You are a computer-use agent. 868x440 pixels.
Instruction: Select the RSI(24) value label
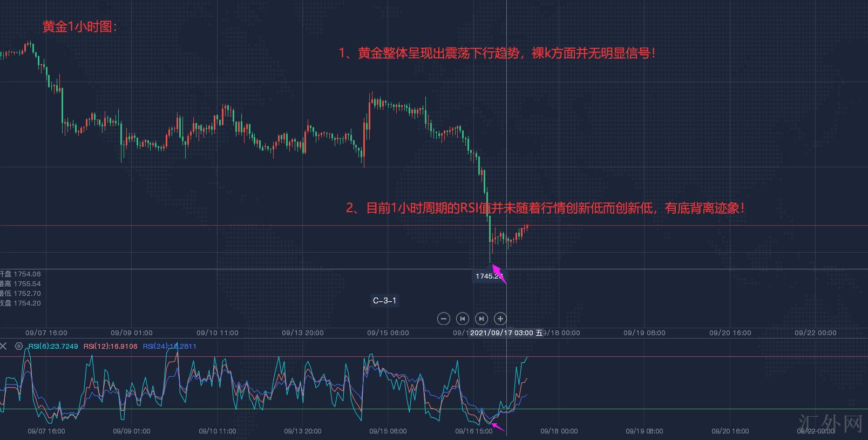pyautogui.click(x=169, y=346)
